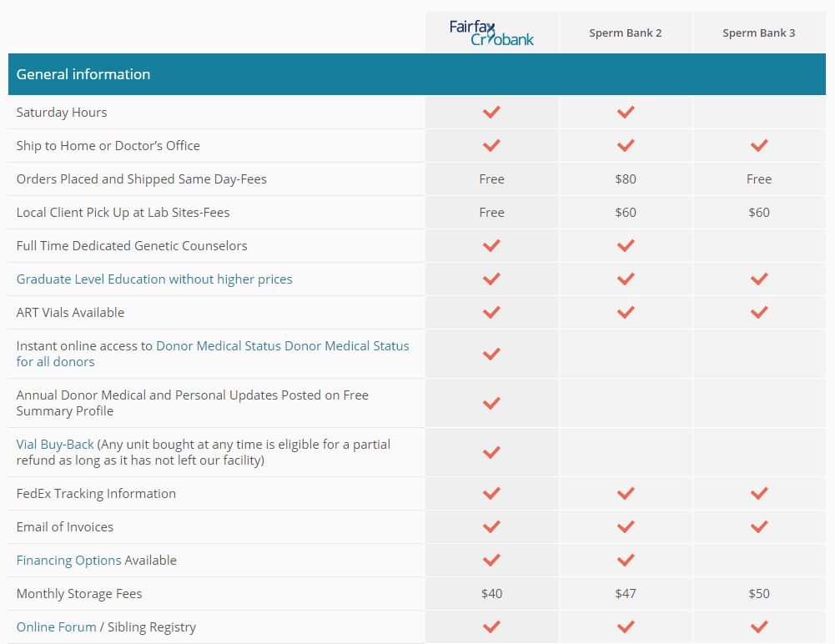Click Fairfax checkmark for Saturday Hours

[x=491, y=112]
